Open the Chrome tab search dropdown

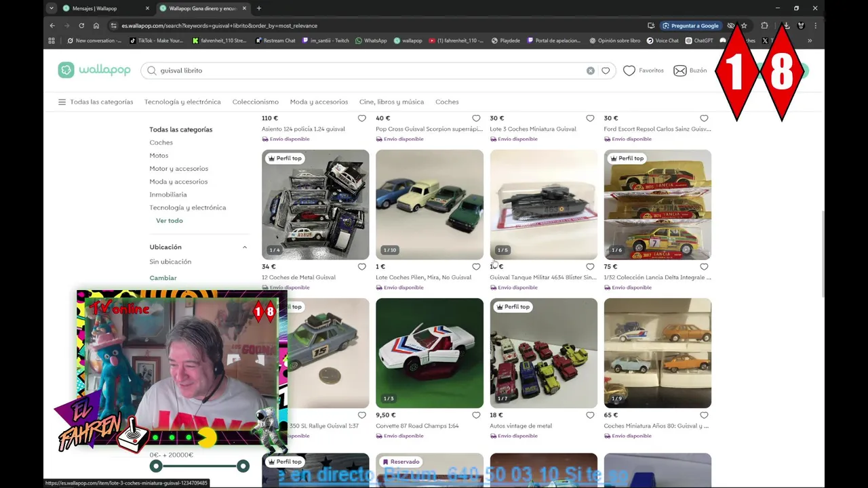[52, 8]
